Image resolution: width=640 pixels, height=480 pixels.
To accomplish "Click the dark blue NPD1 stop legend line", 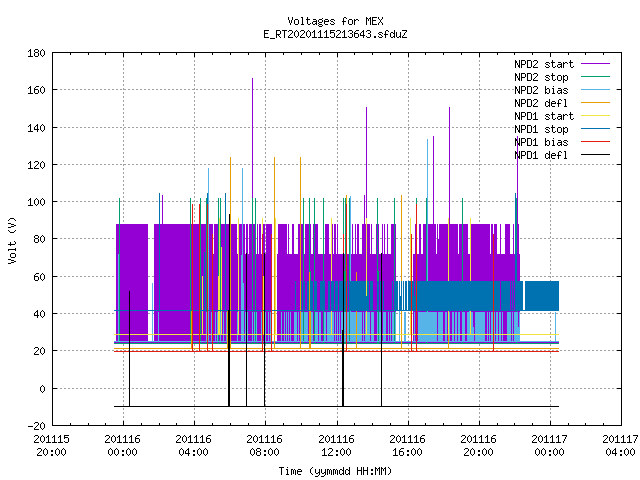I will point(595,129).
